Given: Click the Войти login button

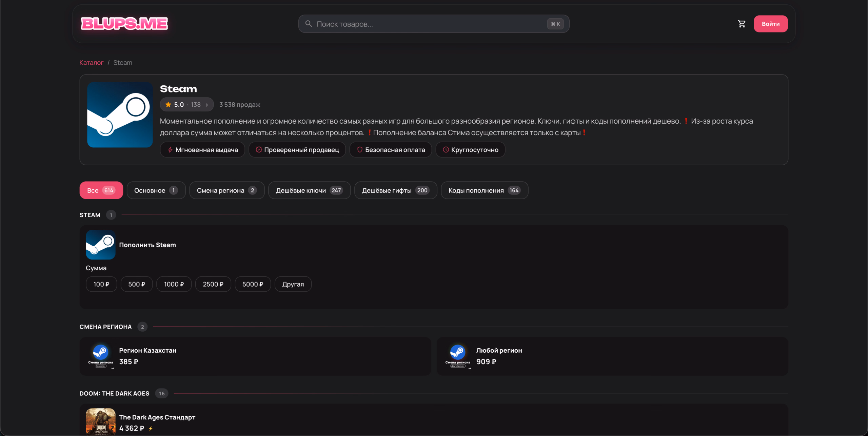Looking at the screenshot, I should tap(770, 24).
